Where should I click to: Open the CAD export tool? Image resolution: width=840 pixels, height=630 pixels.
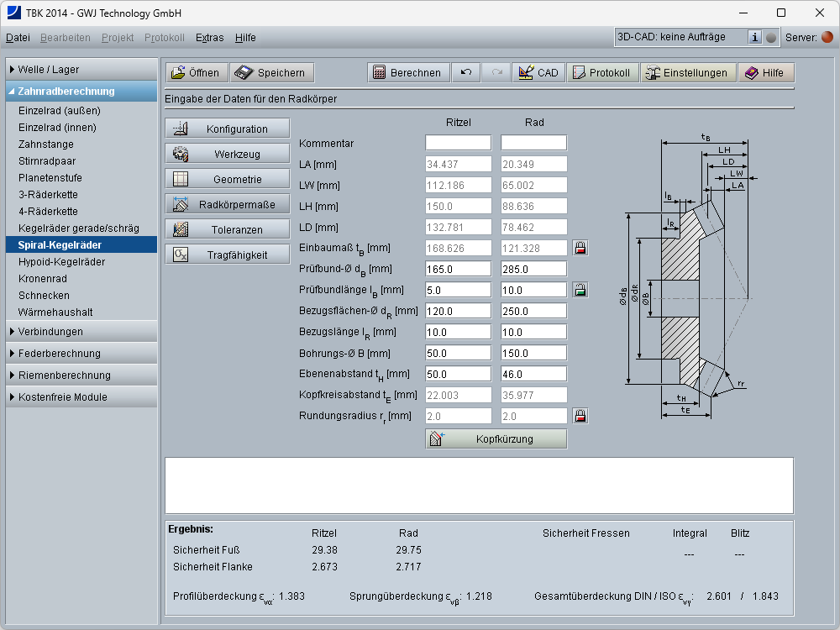538,73
